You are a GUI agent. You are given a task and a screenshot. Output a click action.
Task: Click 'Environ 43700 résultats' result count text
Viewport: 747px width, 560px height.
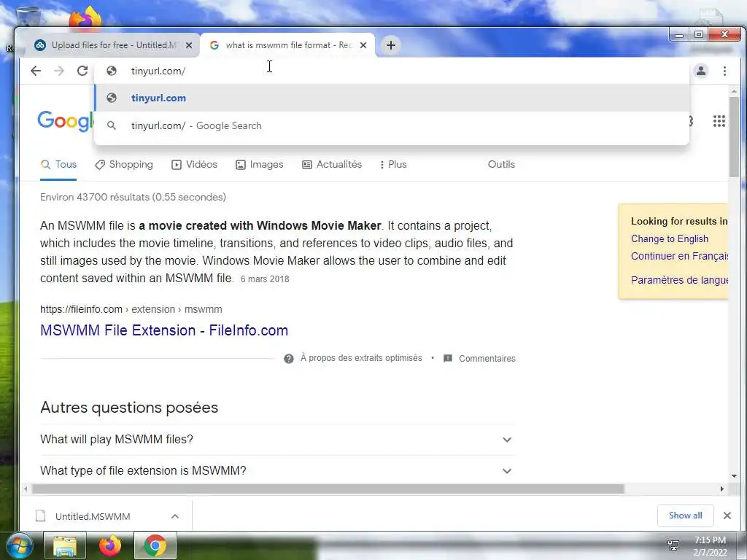pyautogui.click(x=133, y=197)
